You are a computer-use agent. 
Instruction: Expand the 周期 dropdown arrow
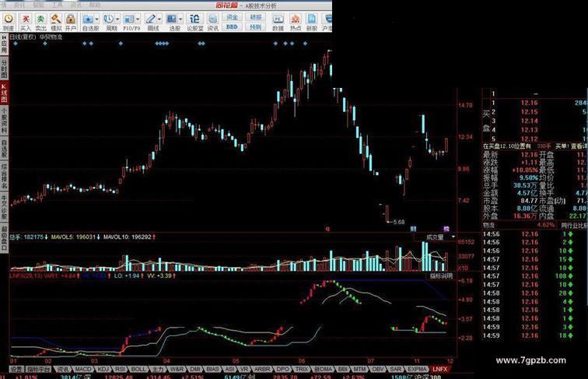[117, 19]
